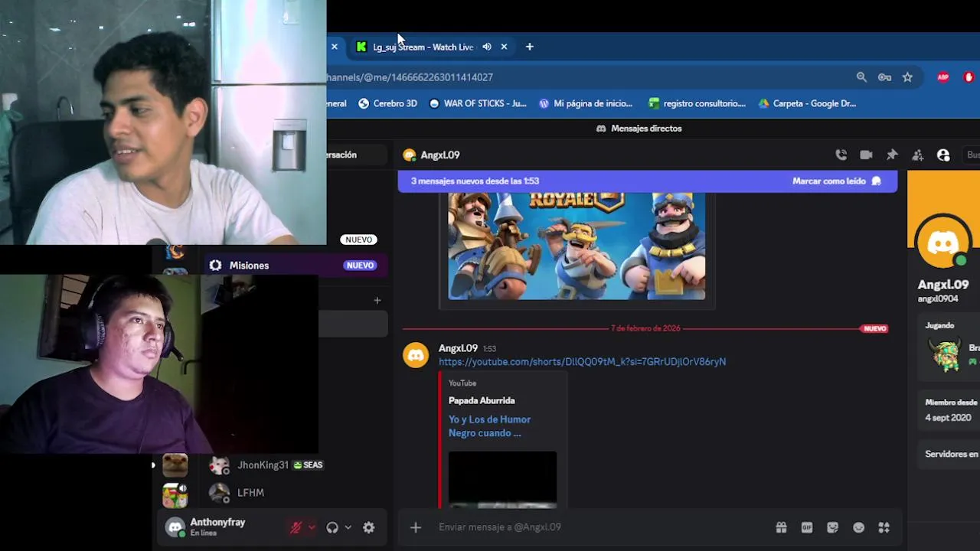Click the game icon under Jugando
Screen dimensions: 980x551
[946, 354]
